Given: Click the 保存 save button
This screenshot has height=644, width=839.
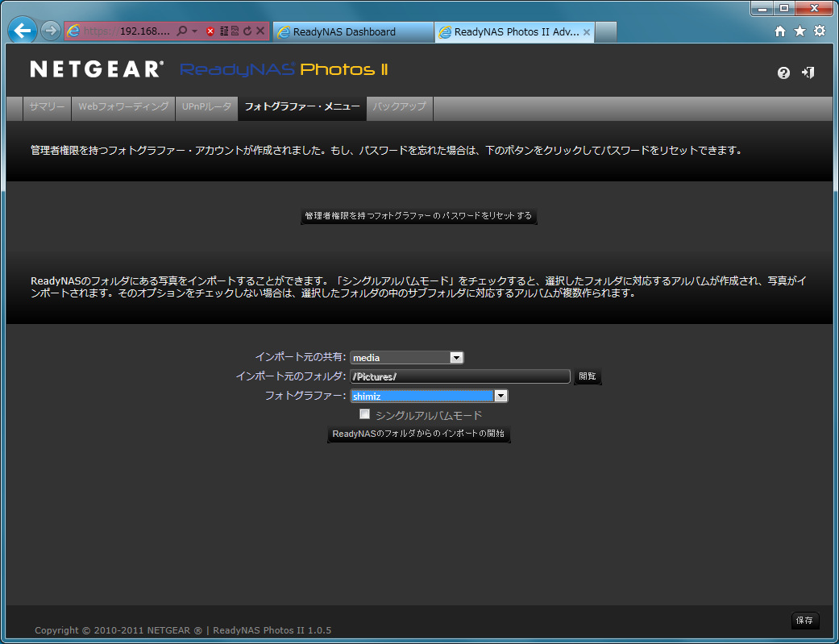Looking at the screenshot, I should pyautogui.click(x=804, y=621).
